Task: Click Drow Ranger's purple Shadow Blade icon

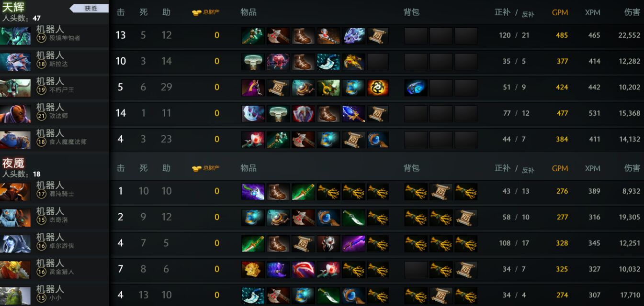Action: point(353,243)
